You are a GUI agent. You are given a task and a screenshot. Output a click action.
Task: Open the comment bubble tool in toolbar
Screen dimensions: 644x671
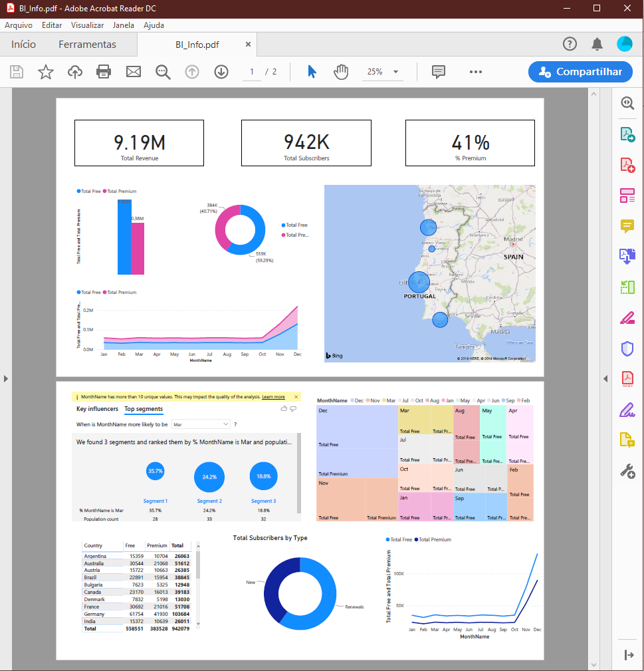point(438,72)
